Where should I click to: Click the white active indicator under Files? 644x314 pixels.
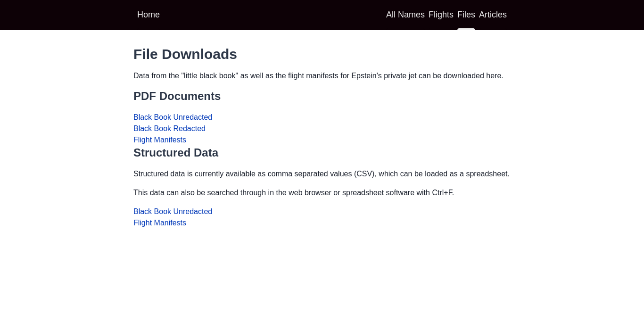click(x=466, y=29)
